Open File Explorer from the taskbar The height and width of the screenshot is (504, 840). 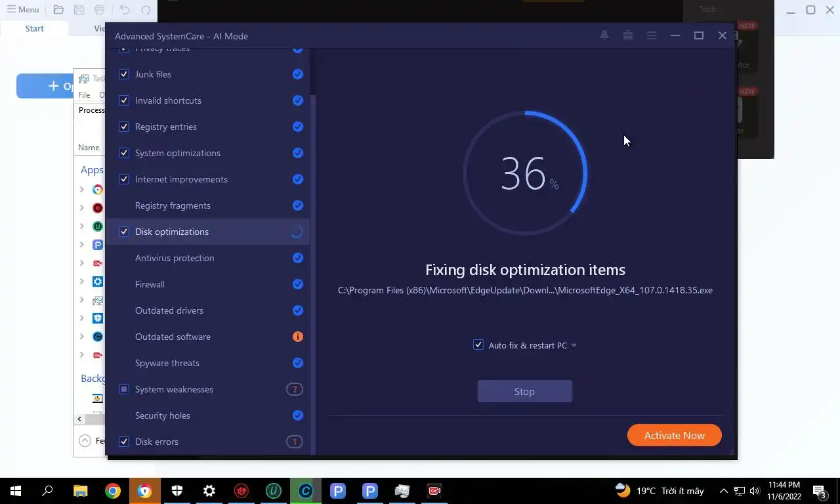[x=80, y=491]
